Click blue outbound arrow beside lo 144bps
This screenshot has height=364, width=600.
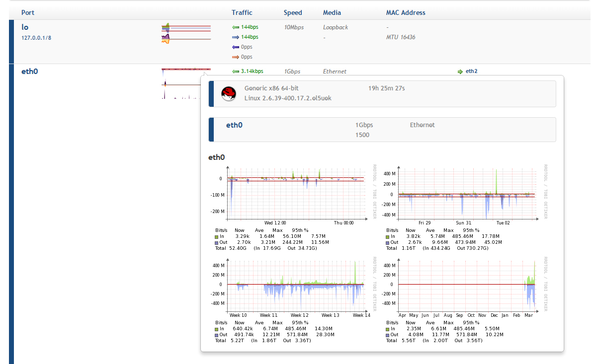(236, 37)
